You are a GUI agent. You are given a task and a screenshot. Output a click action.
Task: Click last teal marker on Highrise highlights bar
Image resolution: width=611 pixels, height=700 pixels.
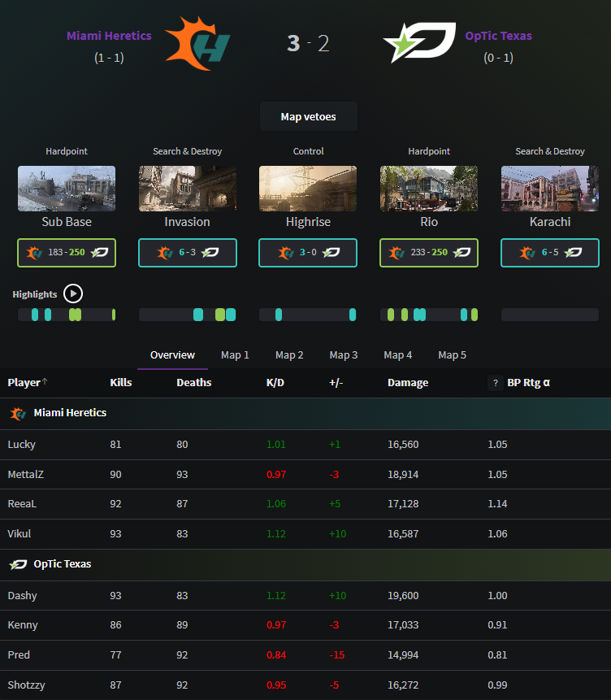353,315
